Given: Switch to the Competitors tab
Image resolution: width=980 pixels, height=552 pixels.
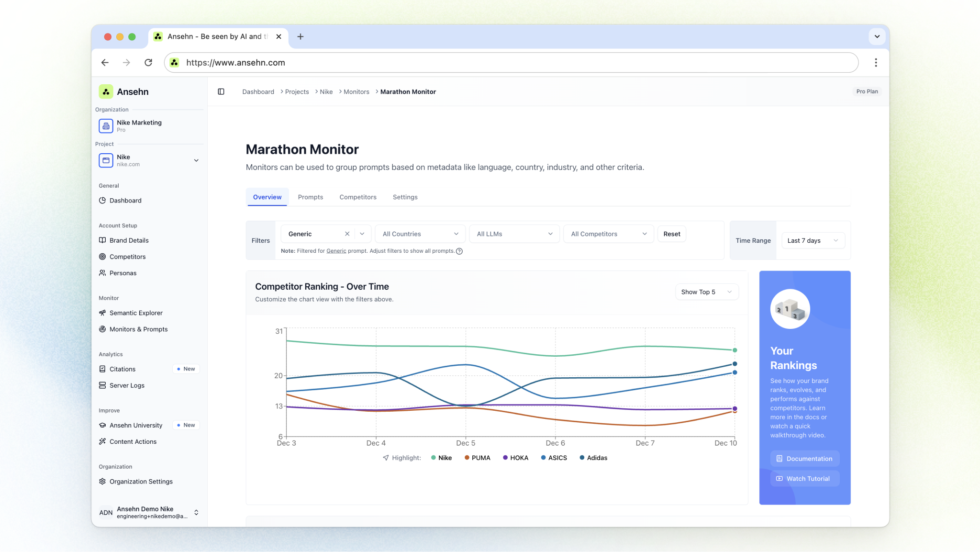Looking at the screenshot, I should click(357, 197).
